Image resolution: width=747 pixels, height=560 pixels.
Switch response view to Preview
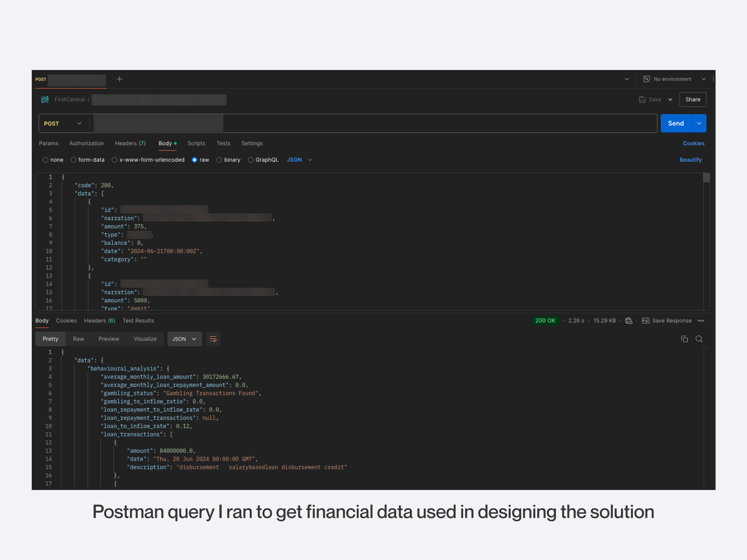109,339
